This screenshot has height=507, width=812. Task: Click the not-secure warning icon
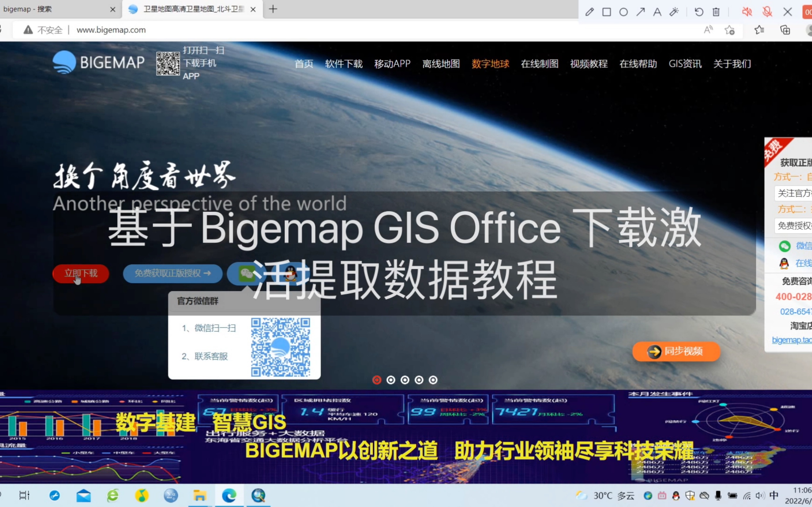click(x=28, y=30)
